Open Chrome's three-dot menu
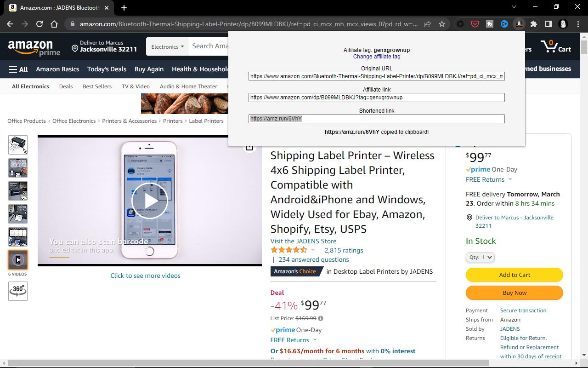The width and height of the screenshot is (588, 368). pyautogui.click(x=578, y=24)
